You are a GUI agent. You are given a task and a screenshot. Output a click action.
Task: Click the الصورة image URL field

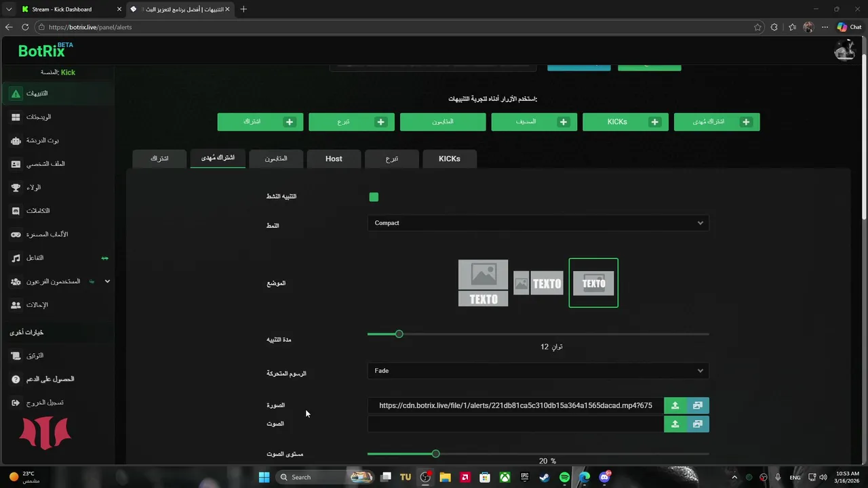click(x=515, y=405)
